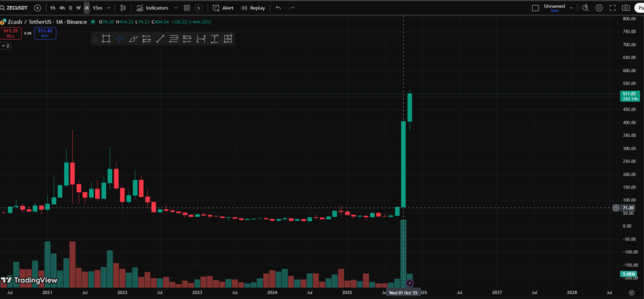Open the quick search icon
Viewport: 644px width, 299px height.
(585, 8)
